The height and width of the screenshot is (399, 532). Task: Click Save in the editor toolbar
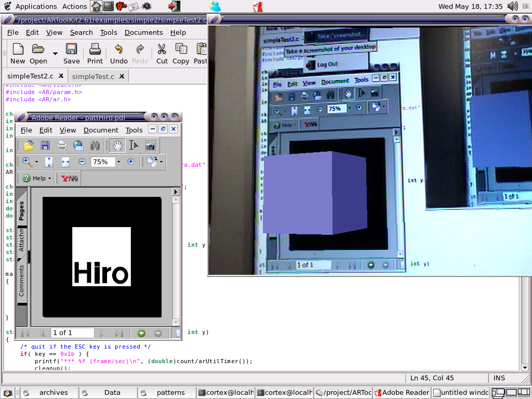[71, 54]
